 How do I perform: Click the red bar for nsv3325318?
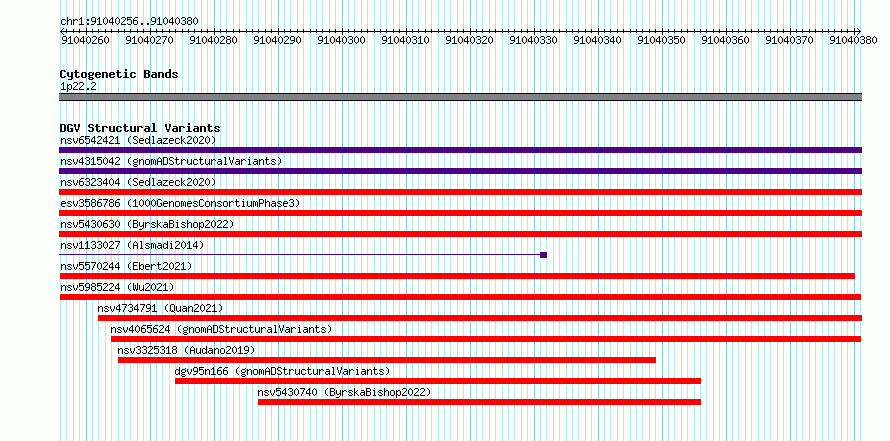tap(387, 360)
